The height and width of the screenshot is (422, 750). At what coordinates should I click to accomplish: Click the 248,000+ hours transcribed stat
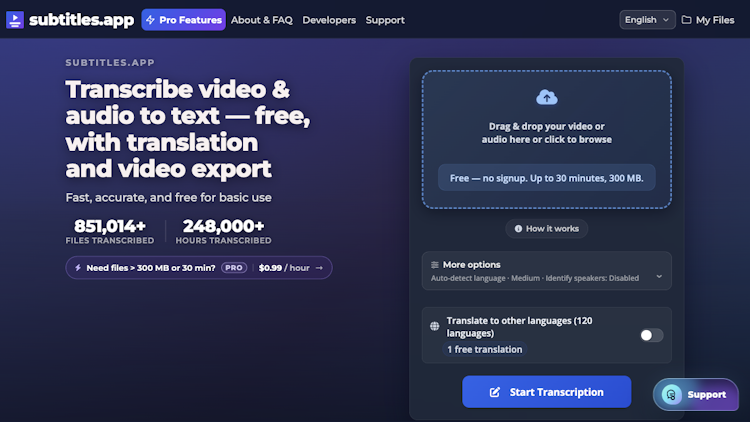223,232
